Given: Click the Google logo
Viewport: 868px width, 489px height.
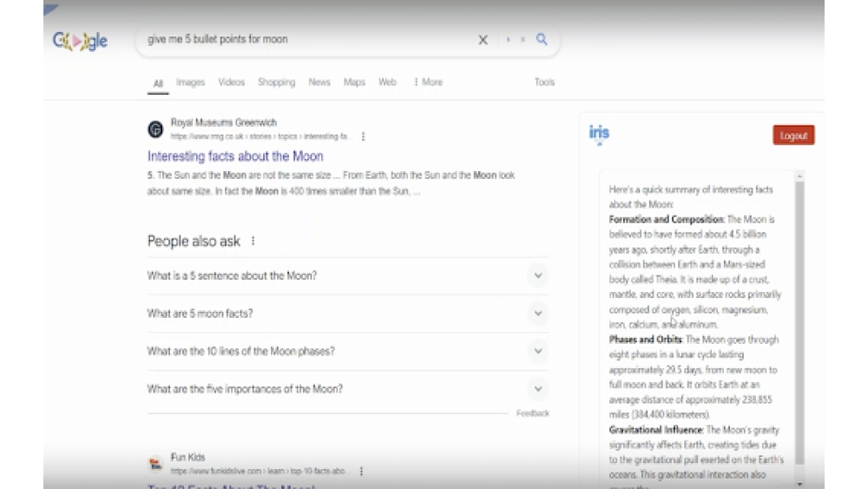Looking at the screenshot, I should click(x=80, y=41).
